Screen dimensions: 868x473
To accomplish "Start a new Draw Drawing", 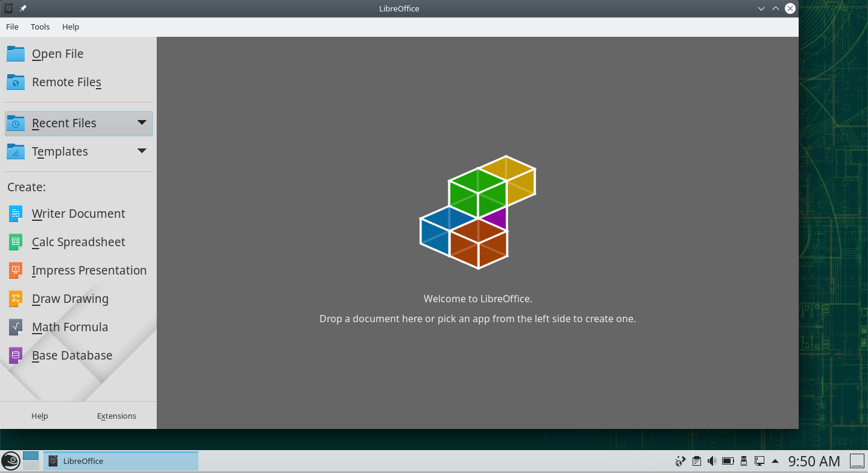I will coord(70,299).
